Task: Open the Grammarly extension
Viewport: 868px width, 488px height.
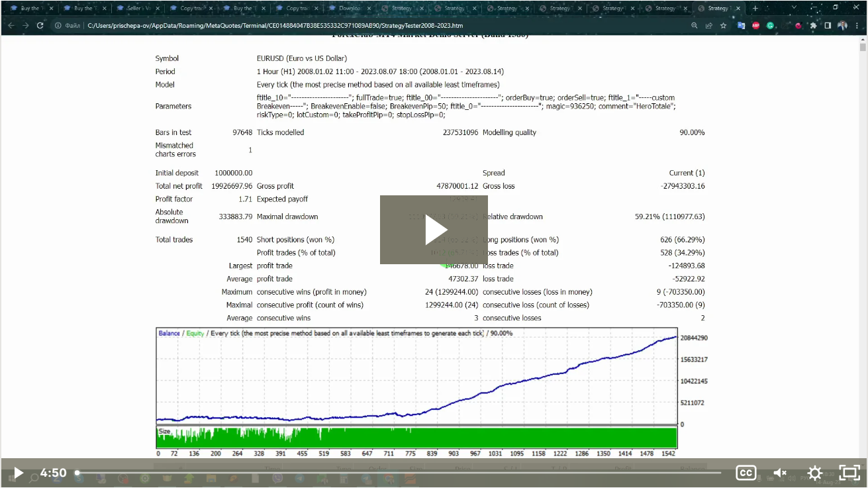Action: click(x=770, y=25)
